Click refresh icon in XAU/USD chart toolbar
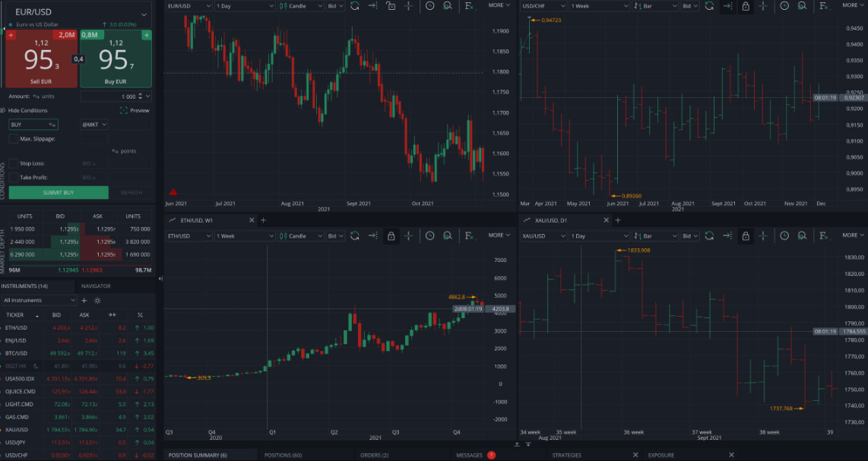868x461 pixels. point(709,235)
